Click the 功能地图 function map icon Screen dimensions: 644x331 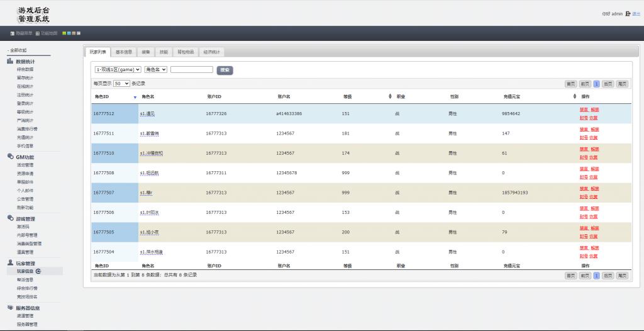[x=38, y=33]
